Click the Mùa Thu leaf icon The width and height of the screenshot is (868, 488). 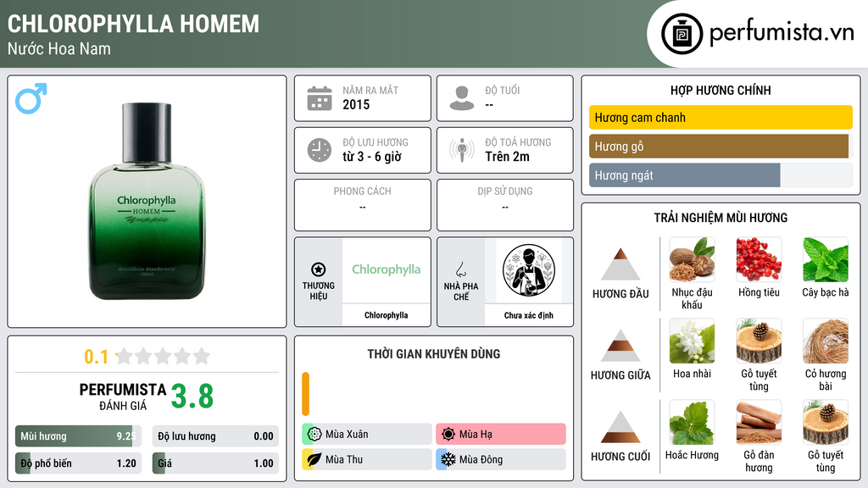pyautogui.click(x=314, y=459)
